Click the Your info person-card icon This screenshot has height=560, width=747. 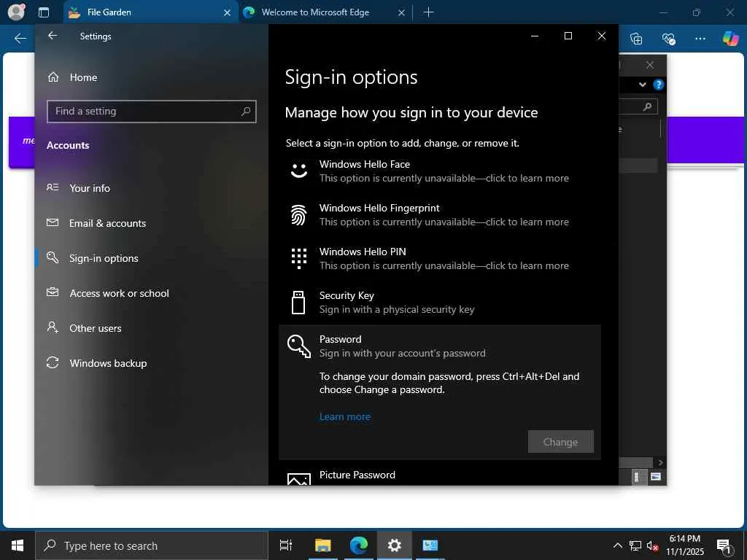(x=53, y=187)
